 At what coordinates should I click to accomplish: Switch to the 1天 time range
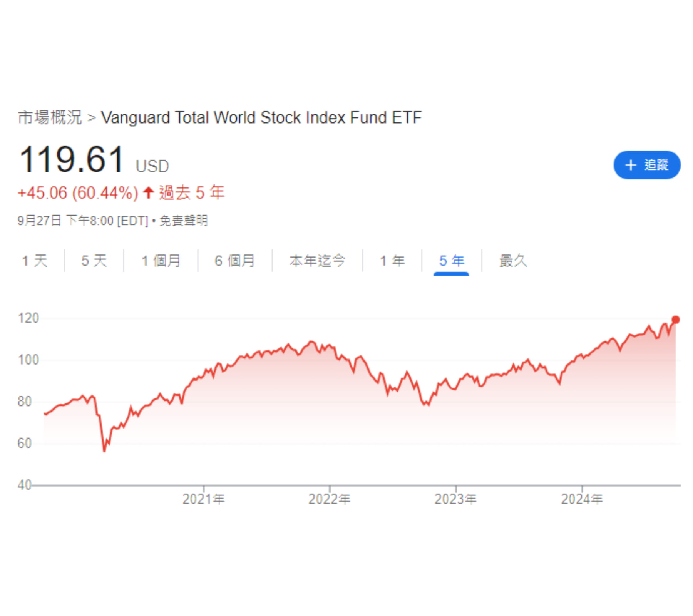click(x=35, y=260)
